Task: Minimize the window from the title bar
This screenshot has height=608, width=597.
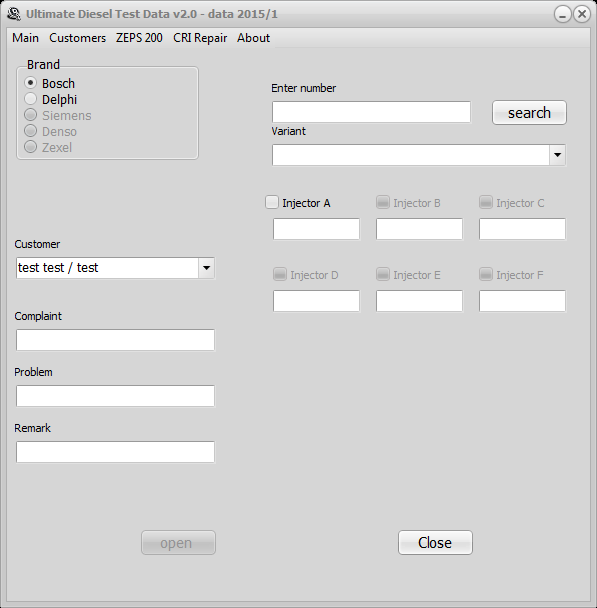Action: coord(562,14)
